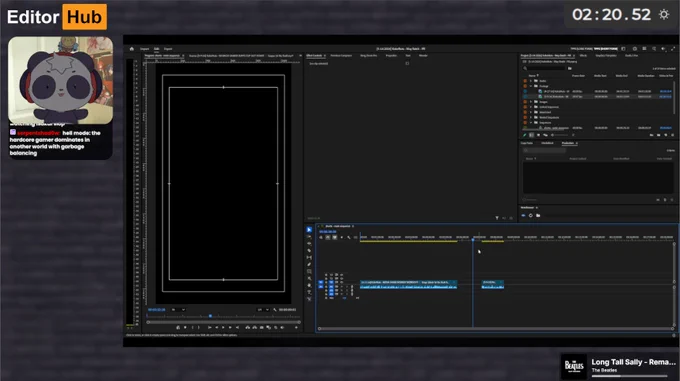Open the Source monitor tab
680x381 pixels.
(x=226, y=56)
